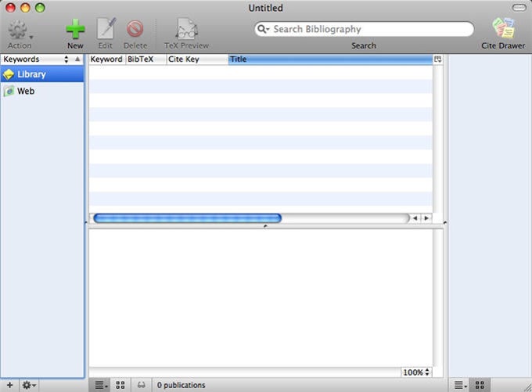Open the Keywords group field popup
This screenshot has height=392, width=532.
point(36,59)
